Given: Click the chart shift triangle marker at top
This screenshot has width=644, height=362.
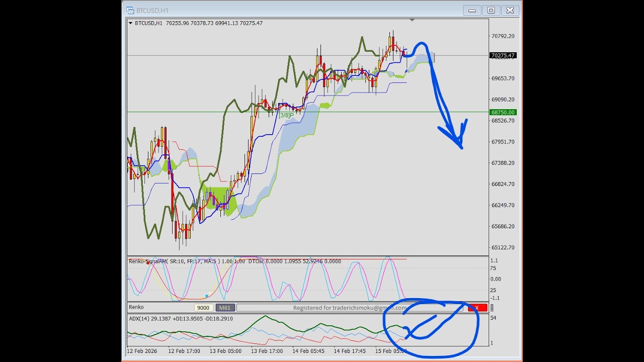Looking at the screenshot, I should coord(412,20).
